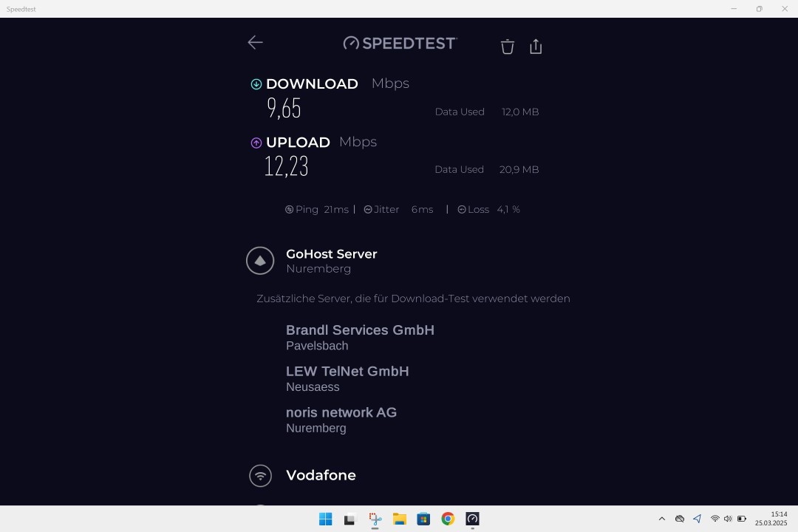Open the Microsoft Store from the taskbar
Screen dimensions: 798x532
(423, 519)
